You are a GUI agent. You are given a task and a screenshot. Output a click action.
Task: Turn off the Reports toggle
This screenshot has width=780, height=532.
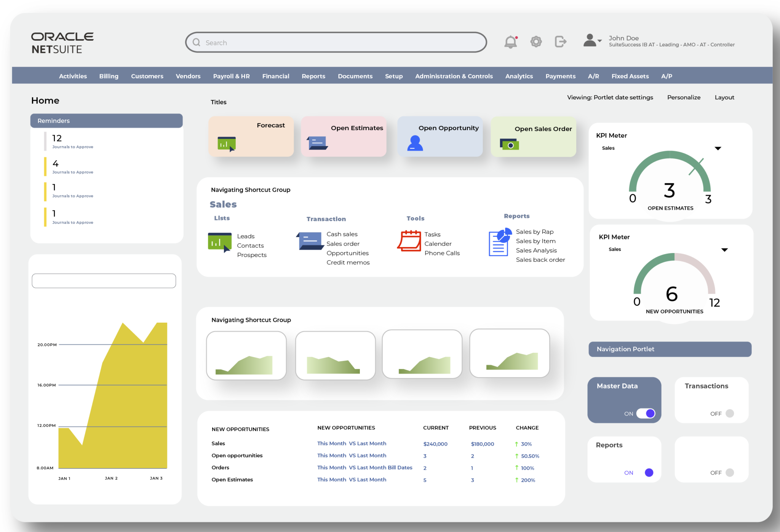pos(648,472)
